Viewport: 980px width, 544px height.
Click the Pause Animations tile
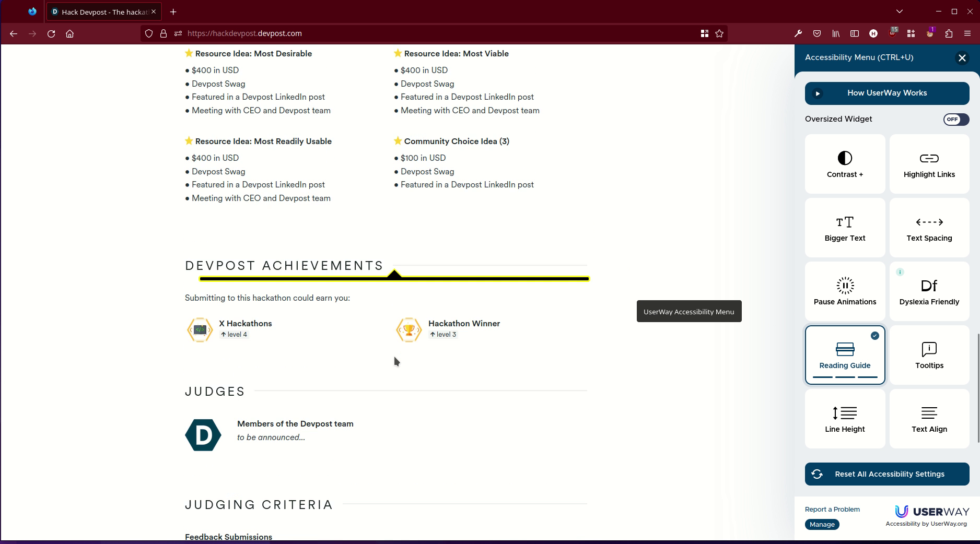(x=845, y=291)
